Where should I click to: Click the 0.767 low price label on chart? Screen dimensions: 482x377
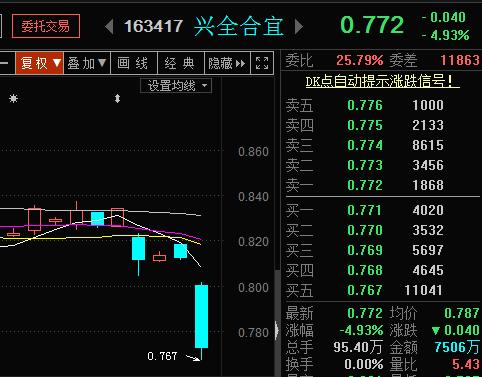(162, 356)
